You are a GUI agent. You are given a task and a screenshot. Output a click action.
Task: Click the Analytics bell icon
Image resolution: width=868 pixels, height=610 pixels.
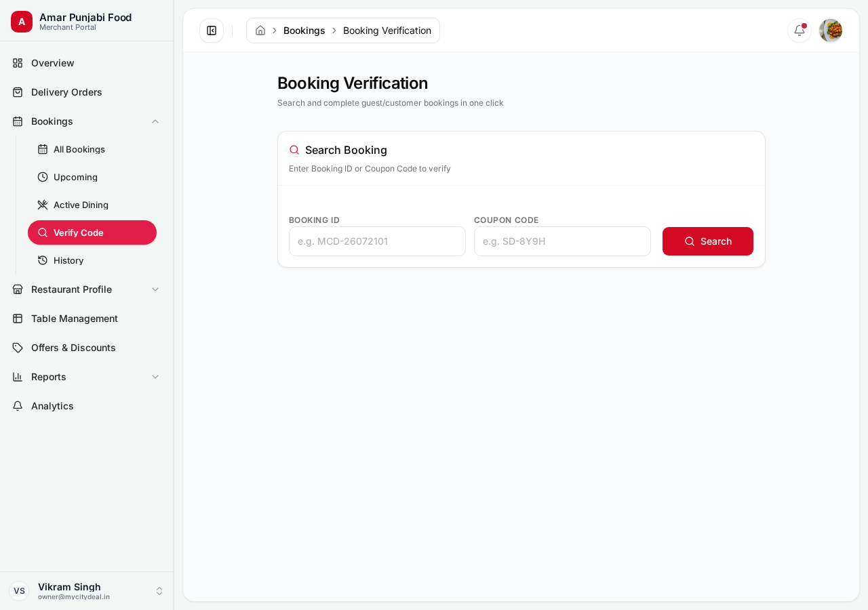click(x=18, y=406)
